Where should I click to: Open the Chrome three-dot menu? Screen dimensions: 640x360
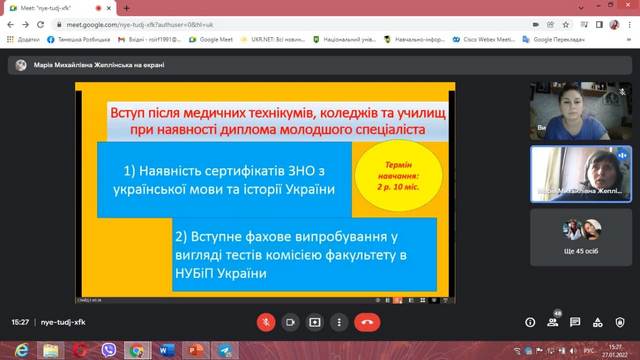pos(629,25)
